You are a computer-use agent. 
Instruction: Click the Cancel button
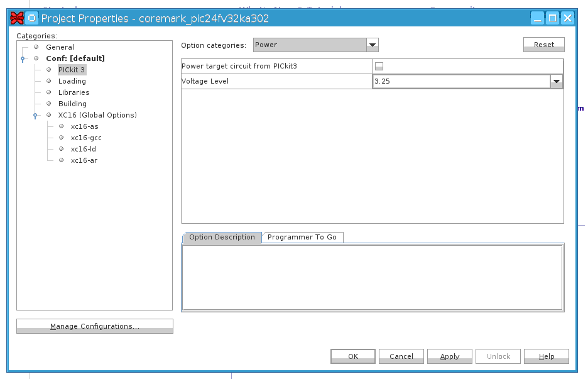click(x=401, y=356)
